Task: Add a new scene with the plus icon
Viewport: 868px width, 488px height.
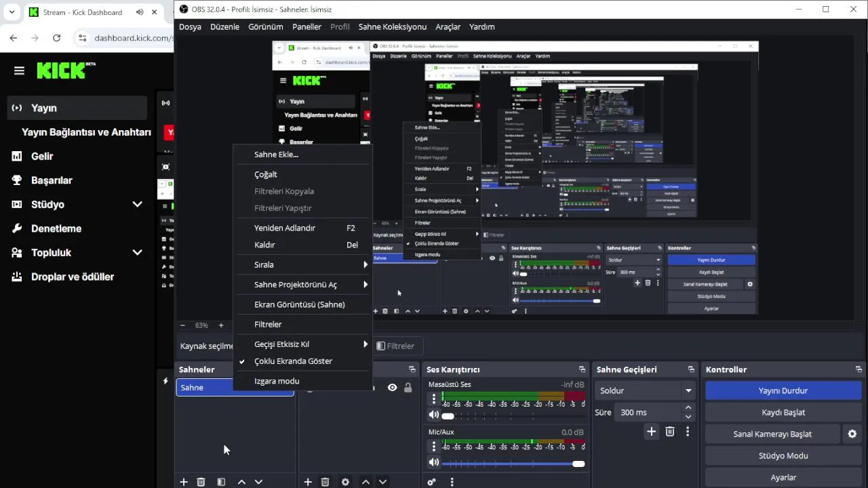Action: pos(184,482)
